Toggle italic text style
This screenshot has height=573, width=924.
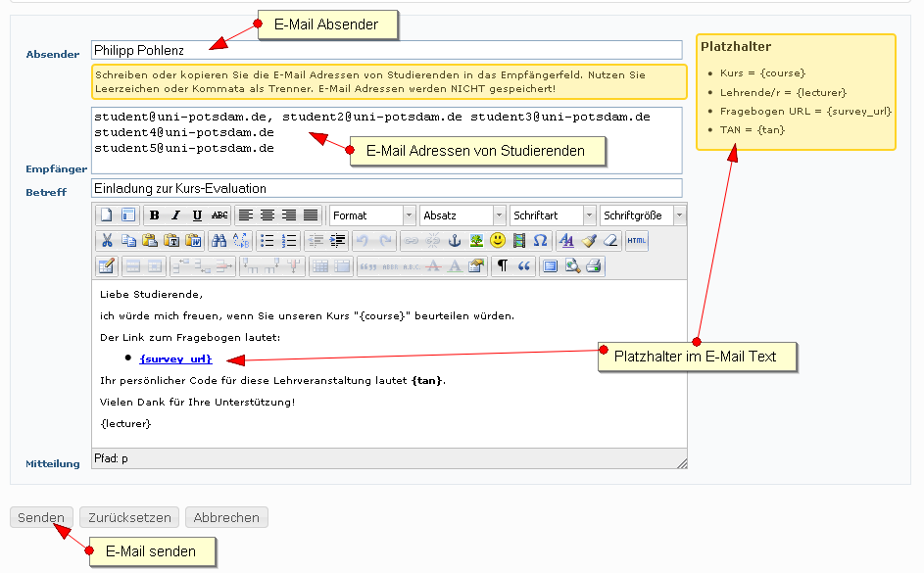[175, 215]
